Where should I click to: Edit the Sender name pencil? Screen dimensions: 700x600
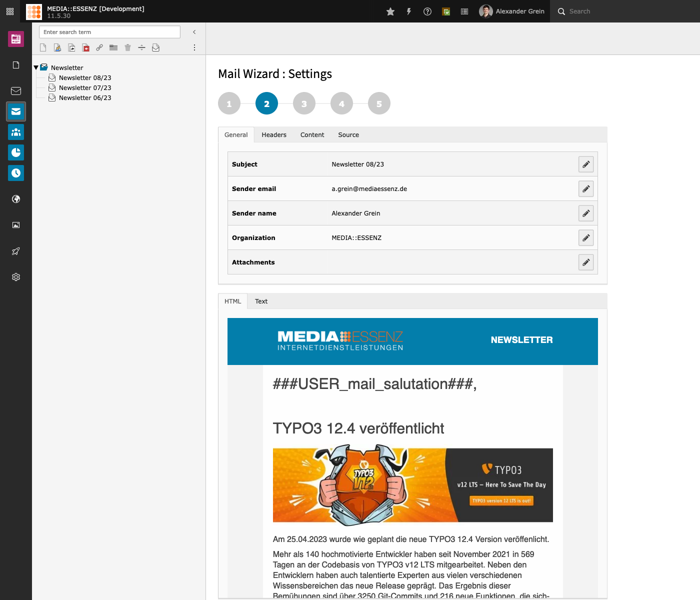(586, 213)
